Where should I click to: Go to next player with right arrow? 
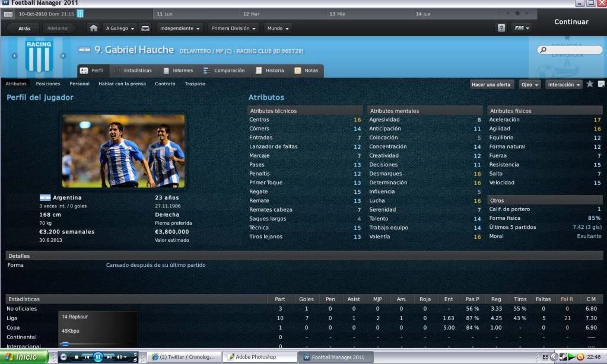[63, 56]
